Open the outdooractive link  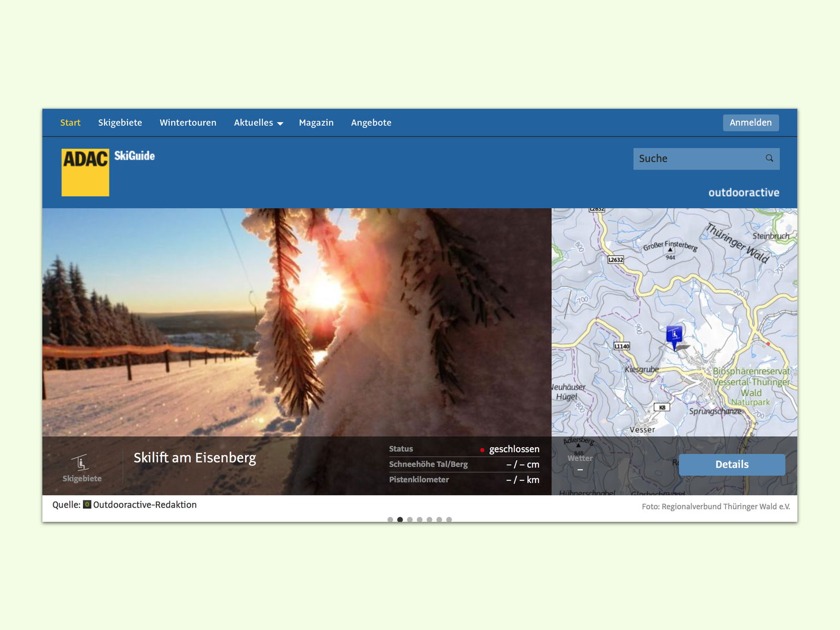743,193
